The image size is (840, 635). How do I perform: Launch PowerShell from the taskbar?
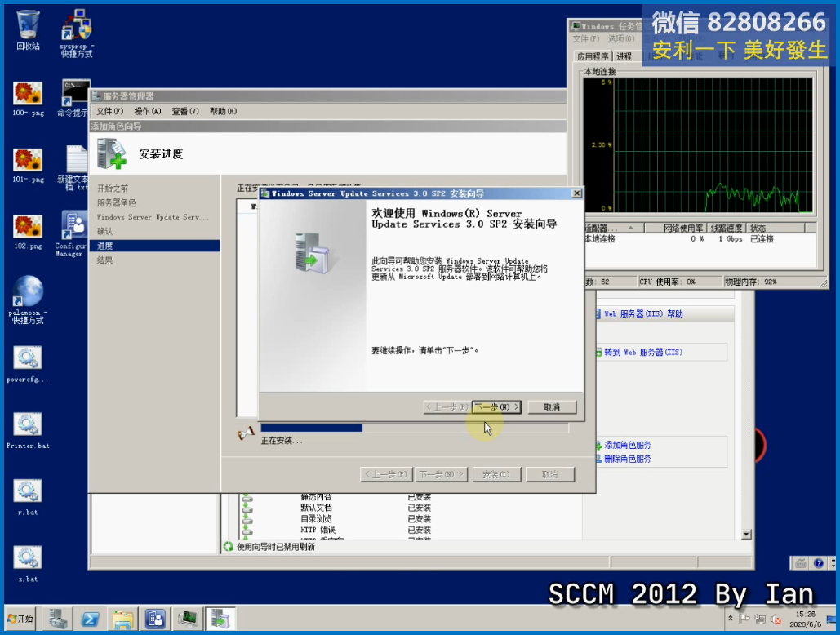(90, 619)
